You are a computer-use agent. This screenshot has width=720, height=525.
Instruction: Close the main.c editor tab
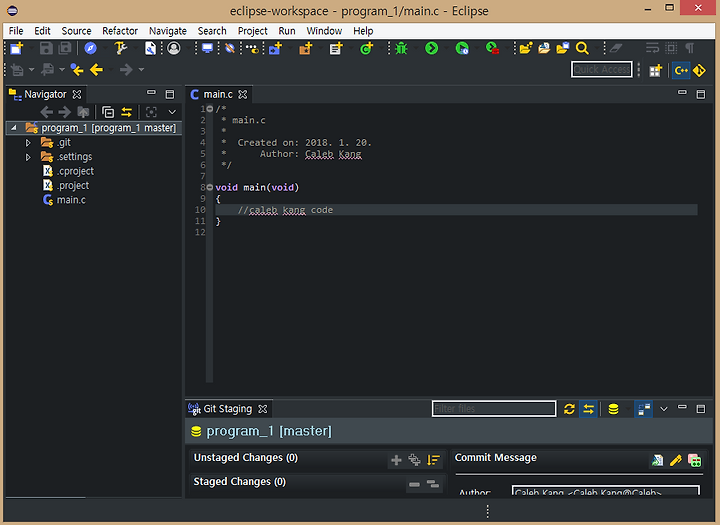pos(243,94)
